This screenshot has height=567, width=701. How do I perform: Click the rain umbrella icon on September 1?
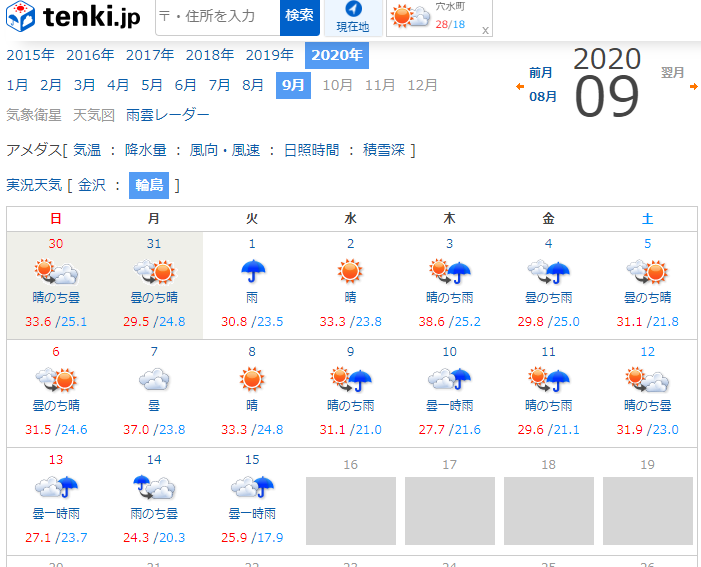click(x=252, y=271)
